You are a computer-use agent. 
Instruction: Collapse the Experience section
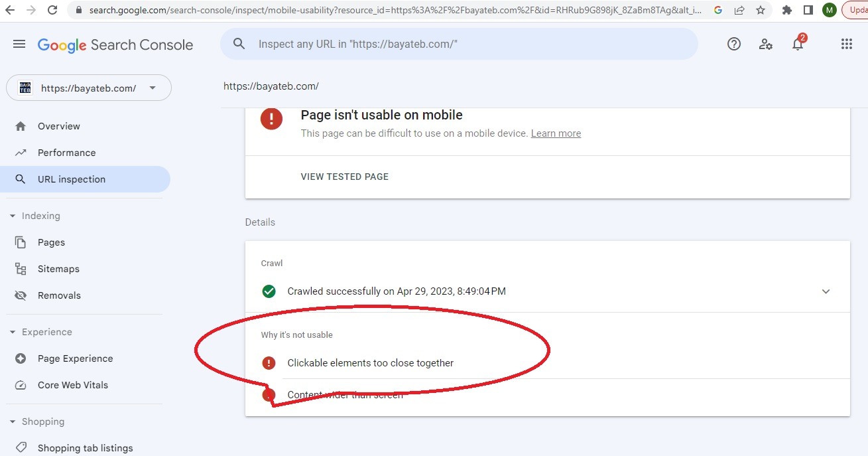point(13,332)
